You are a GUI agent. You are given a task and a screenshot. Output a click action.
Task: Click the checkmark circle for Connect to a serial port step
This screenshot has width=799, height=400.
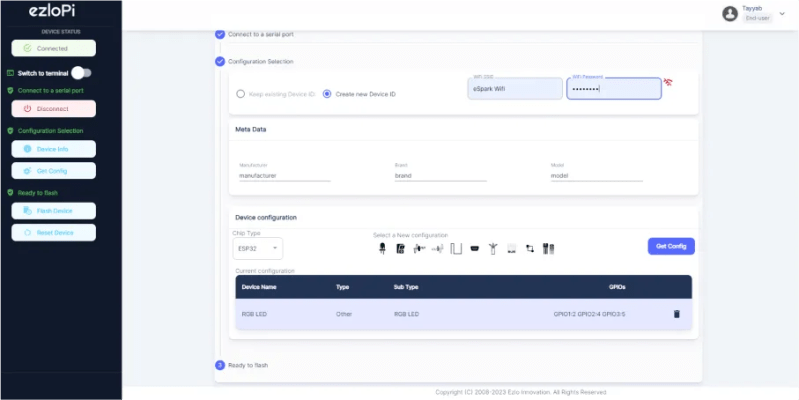coord(220,34)
